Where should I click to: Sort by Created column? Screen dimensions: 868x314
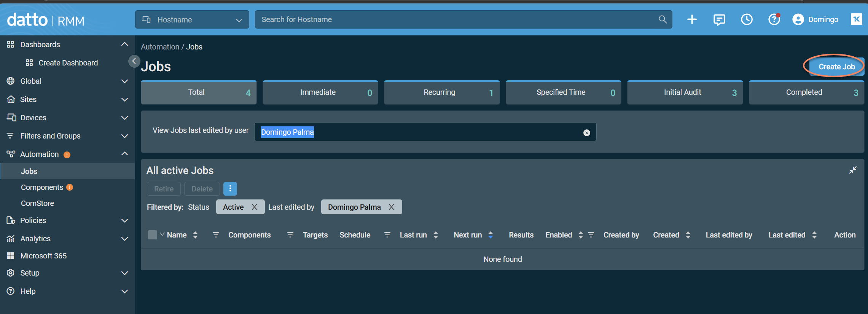tap(688, 235)
